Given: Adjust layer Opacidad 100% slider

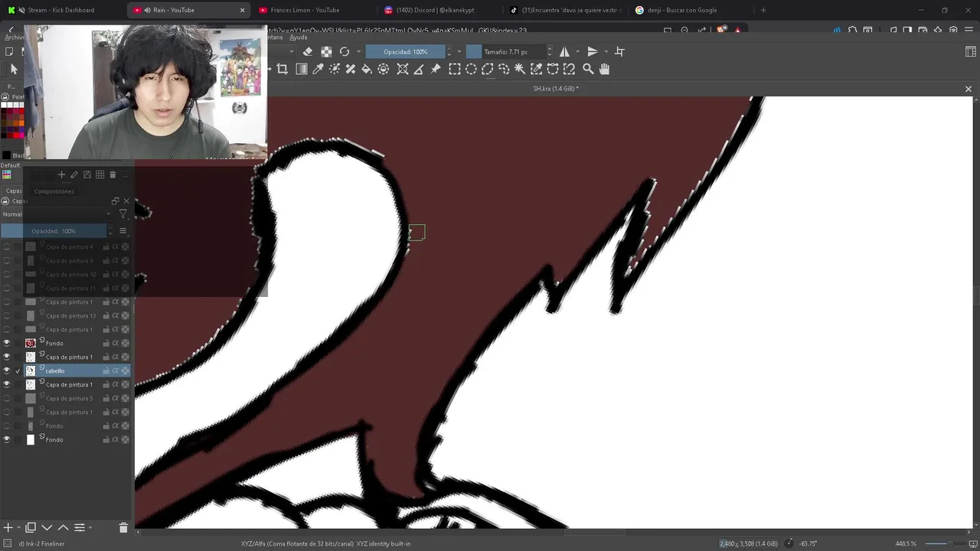Looking at the screenshot, I should pos(53,230).
